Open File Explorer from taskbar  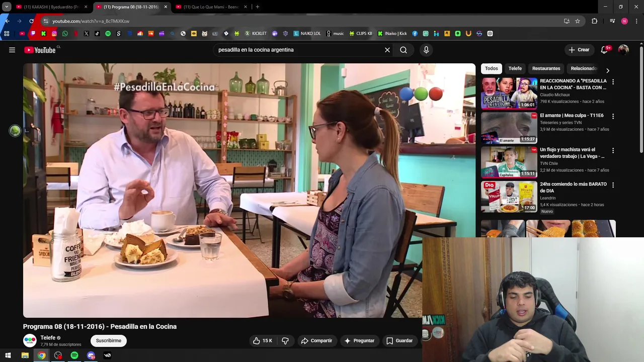tap(25, 355)
